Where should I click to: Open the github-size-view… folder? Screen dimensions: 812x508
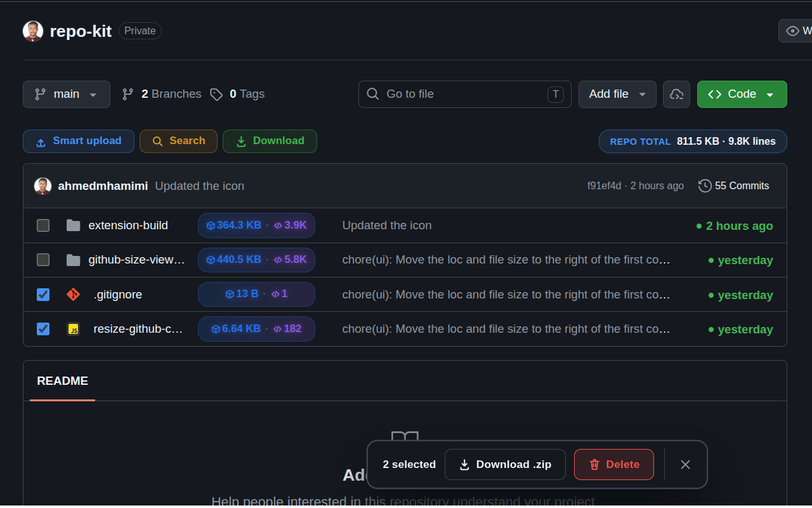click(137, 260)
